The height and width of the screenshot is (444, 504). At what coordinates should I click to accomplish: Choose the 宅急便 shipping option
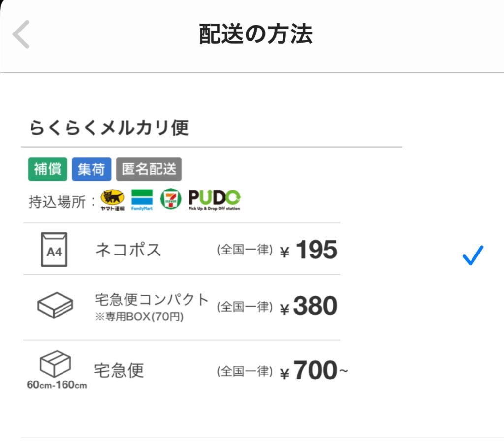[119, 370]
